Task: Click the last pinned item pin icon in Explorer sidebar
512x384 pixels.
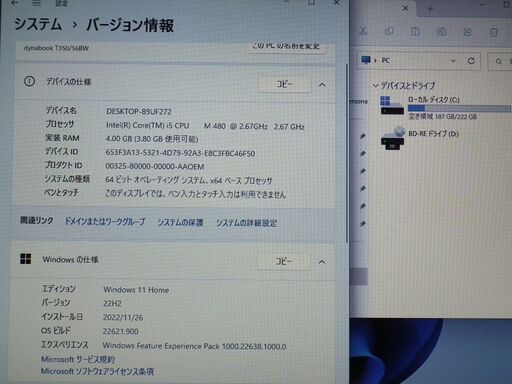Action: pyautogui.click(x=363, y=224)
